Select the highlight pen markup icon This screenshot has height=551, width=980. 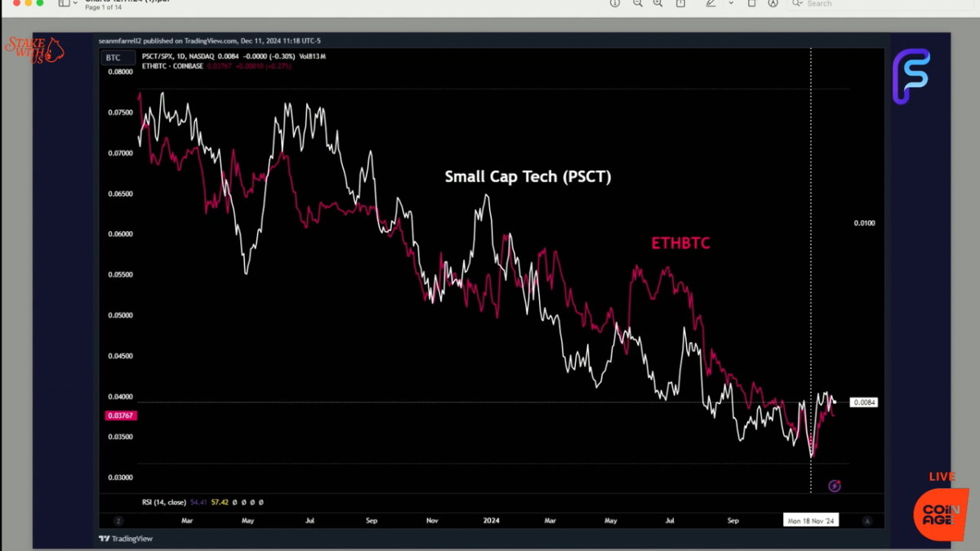click(710, 3)
